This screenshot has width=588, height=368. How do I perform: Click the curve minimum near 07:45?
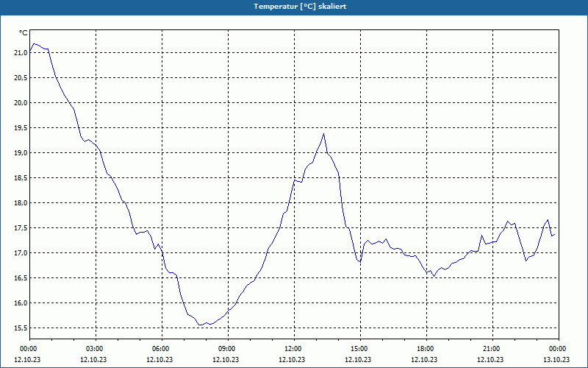click(x=201, y=325)
